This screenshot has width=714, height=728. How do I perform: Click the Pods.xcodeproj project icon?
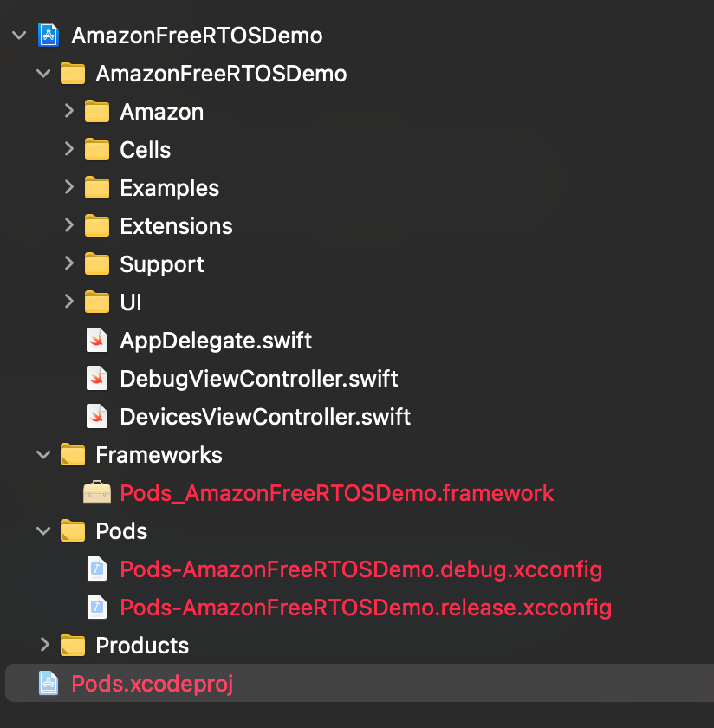coord(48,684)
